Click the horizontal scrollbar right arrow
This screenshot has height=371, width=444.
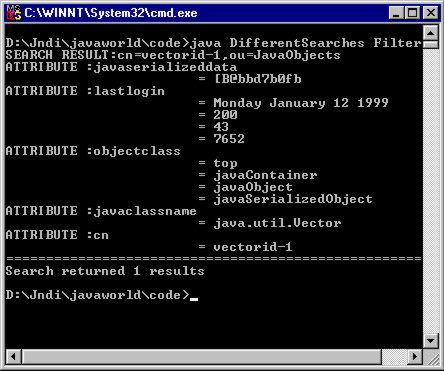(415, 356)
